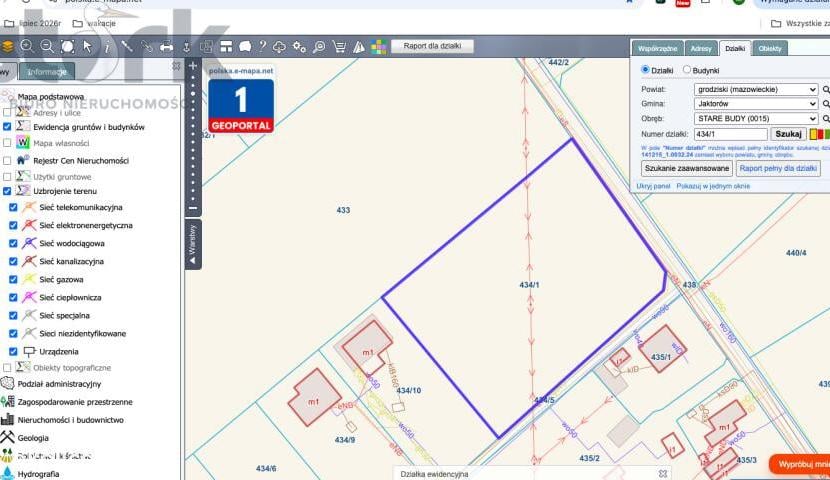This screenshot has height=480, width=830.
Task: Open the speech bubble comments tool
Action: [245, 47]
